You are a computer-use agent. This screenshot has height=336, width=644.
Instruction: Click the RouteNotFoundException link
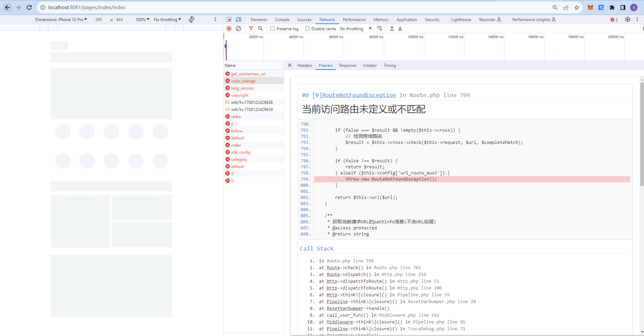[359, 95]
